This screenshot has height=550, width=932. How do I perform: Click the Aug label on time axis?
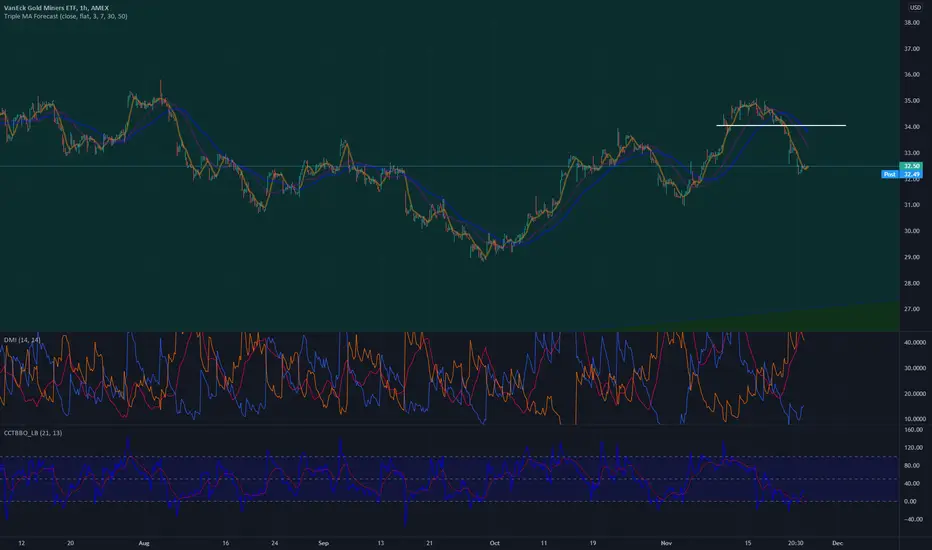(143, 543)
